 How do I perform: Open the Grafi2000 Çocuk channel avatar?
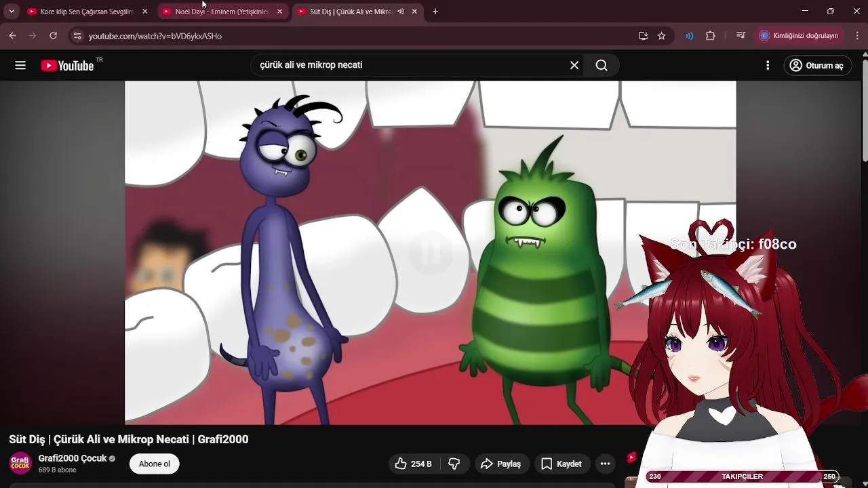pos(20,463)
